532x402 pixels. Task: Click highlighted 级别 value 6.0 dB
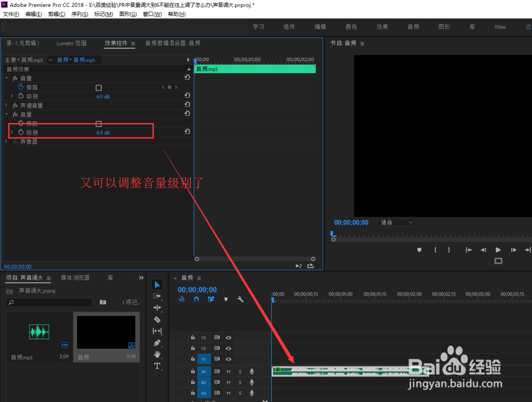103,132
